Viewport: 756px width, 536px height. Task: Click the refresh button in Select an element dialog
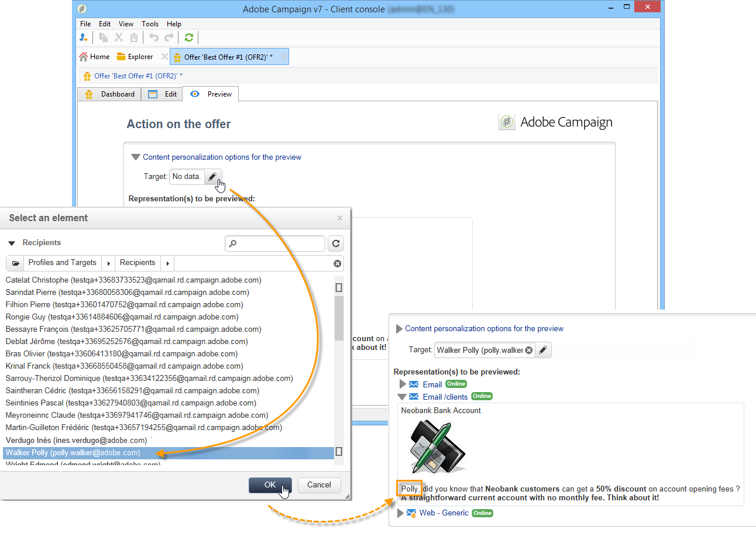pos(336,243)
